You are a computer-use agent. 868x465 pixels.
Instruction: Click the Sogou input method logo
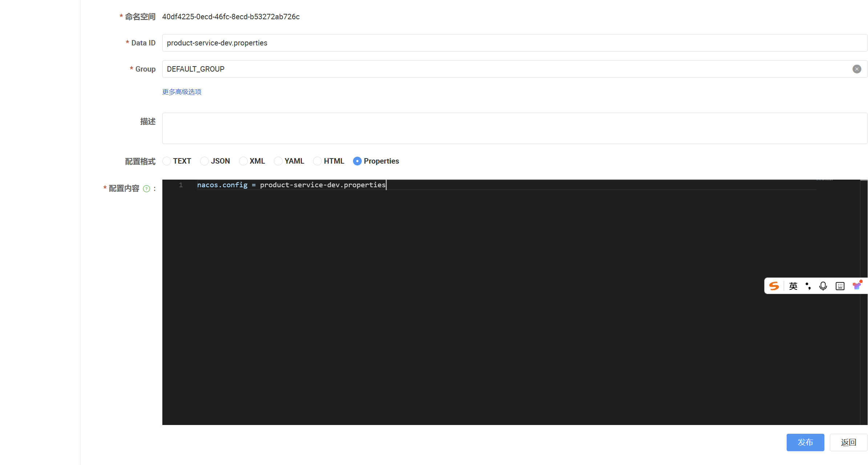coord(774,286)
